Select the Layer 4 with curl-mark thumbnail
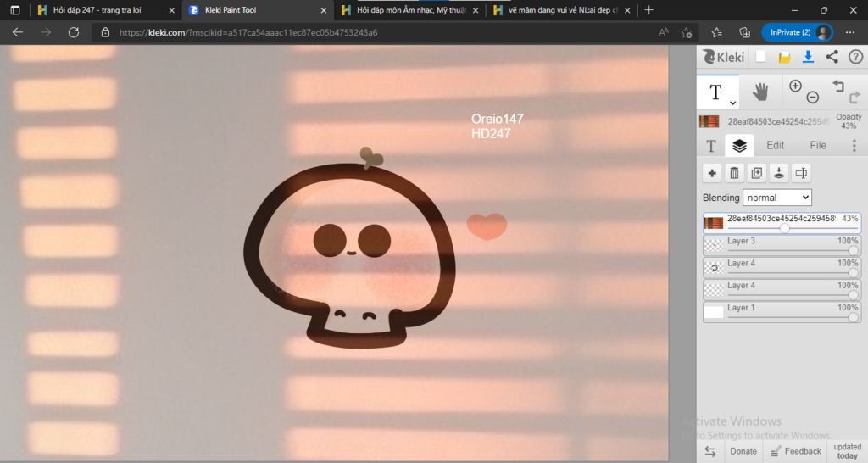 tap(782, 267)
